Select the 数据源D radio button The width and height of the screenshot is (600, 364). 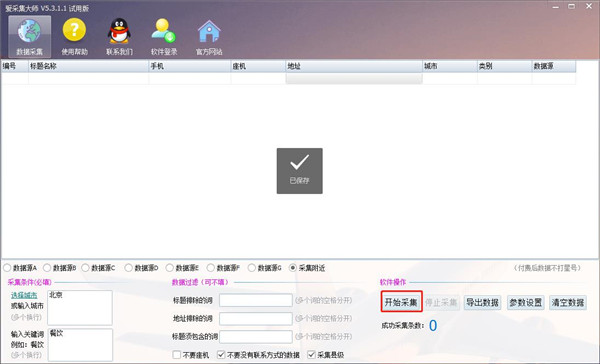[x=129, y=268]
